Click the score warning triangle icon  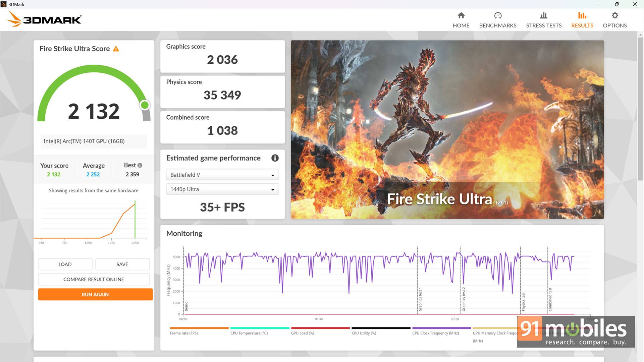pos(116,49)
